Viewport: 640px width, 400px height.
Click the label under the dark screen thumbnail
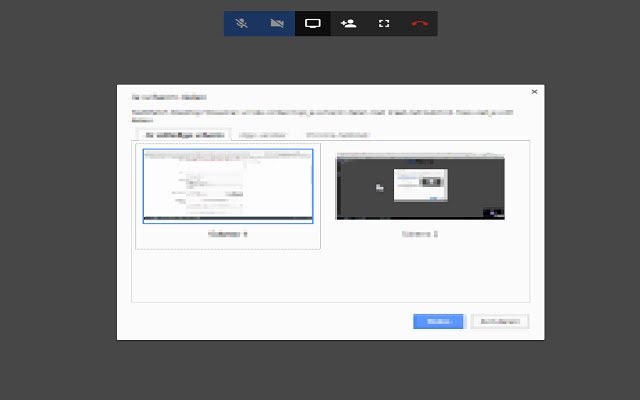click(420, 234)
